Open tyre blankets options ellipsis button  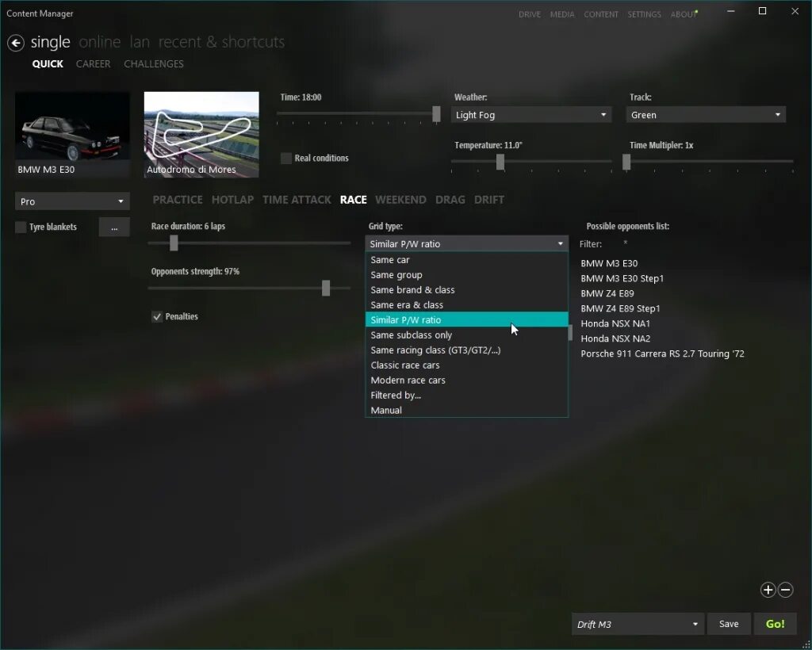[x=114, y=227]
